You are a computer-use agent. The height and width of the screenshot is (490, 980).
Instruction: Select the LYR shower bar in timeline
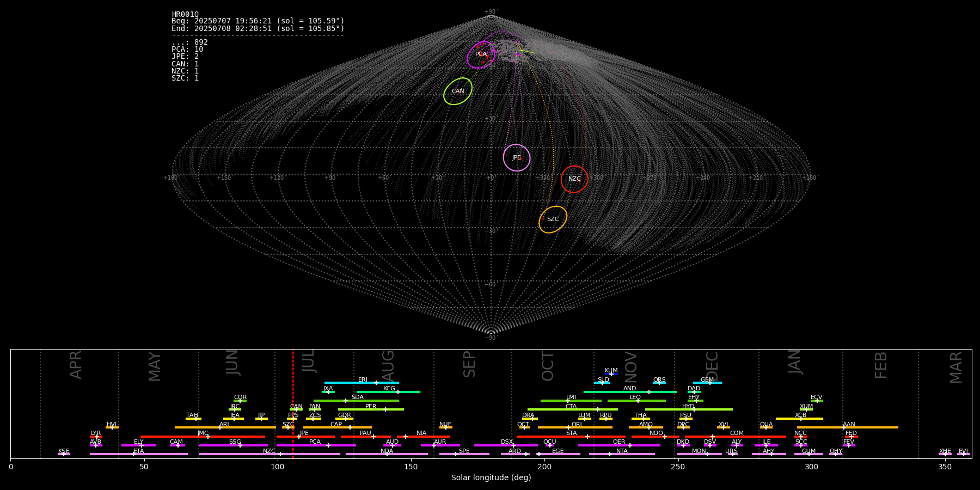pyautogui.click(x=96, y=436)
